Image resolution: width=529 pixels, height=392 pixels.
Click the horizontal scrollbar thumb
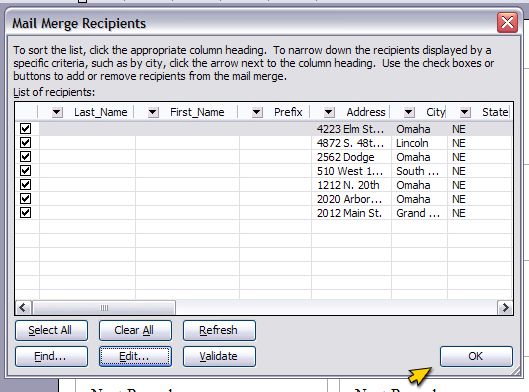[104, 308]
